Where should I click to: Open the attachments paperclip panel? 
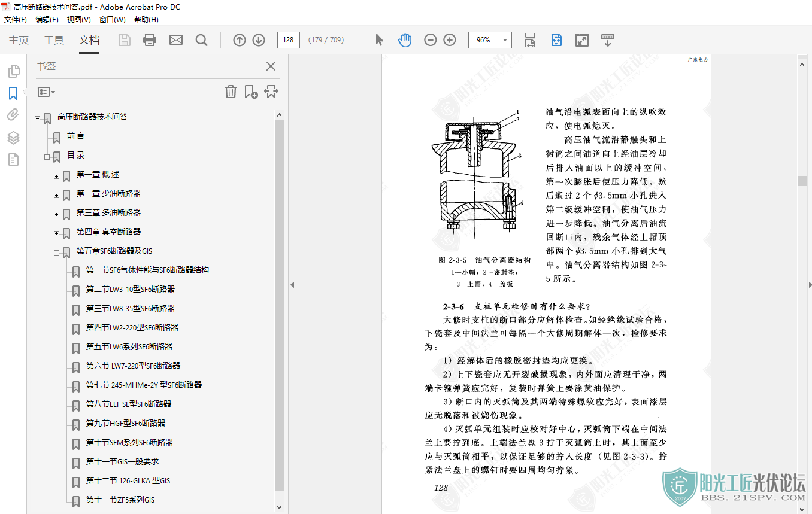13,115
